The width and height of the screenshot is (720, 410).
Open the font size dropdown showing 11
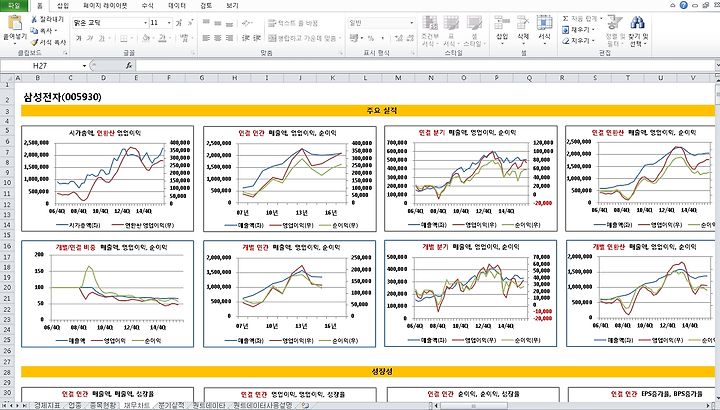pos(169,22)
